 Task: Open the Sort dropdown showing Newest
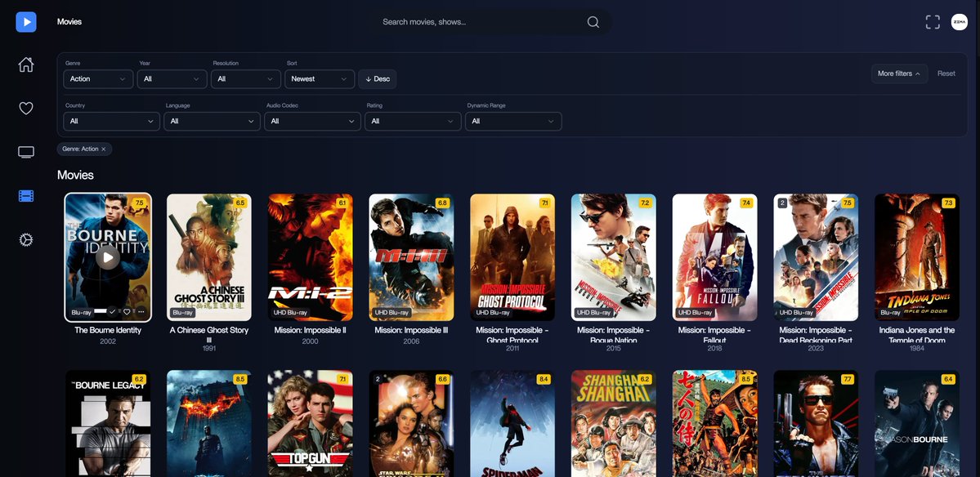[x=320, y=78]
